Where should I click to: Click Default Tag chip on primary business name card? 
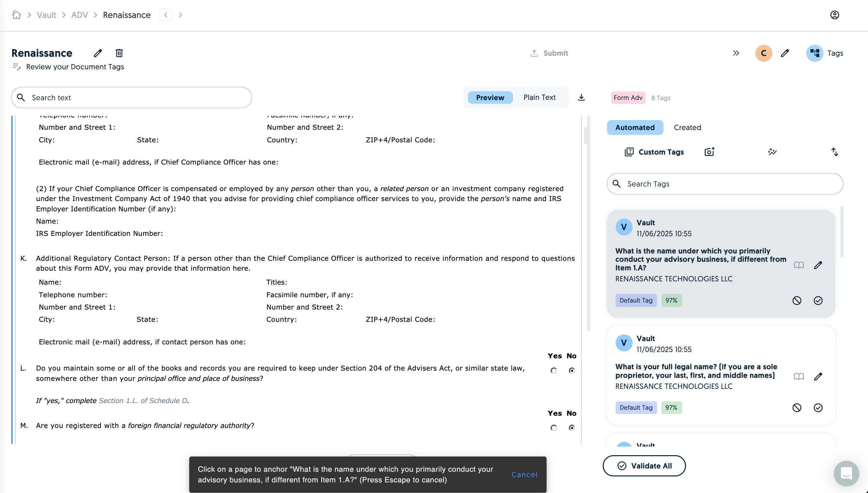(636, 300)
